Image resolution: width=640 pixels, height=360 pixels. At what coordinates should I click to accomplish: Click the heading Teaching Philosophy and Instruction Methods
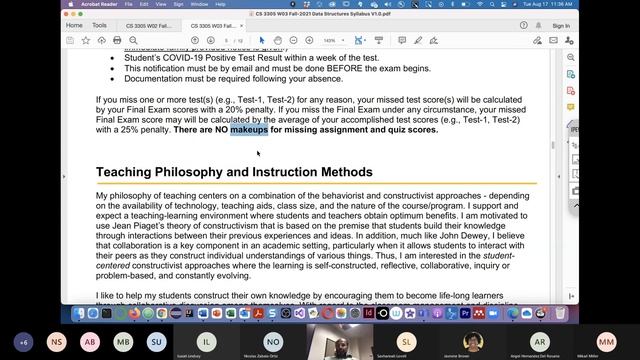click(x=234, y=172)
